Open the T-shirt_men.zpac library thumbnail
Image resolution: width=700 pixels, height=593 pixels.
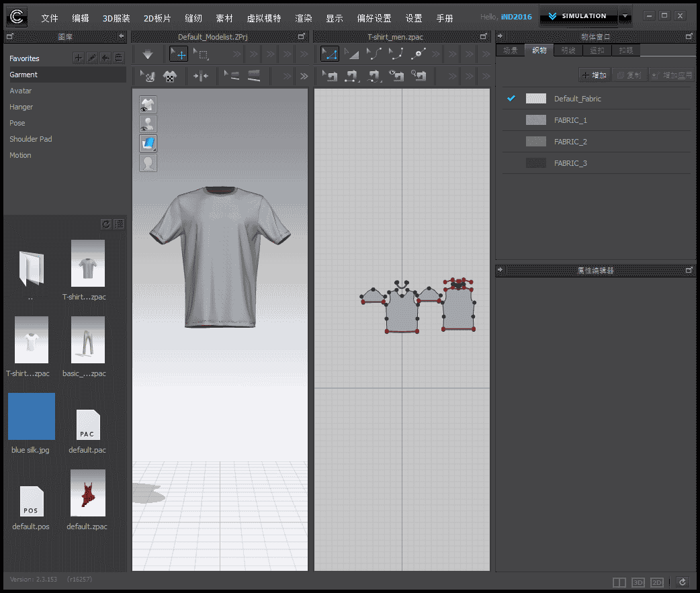87,263
